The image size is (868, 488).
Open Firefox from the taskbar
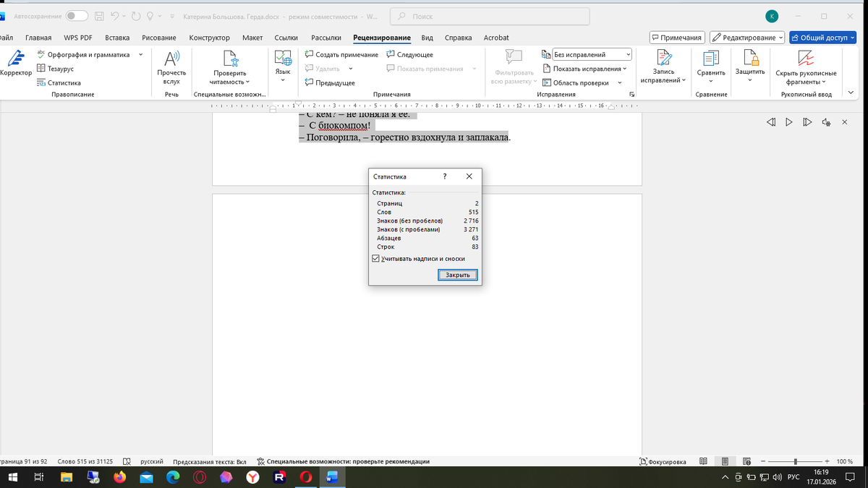click(119, 477)
